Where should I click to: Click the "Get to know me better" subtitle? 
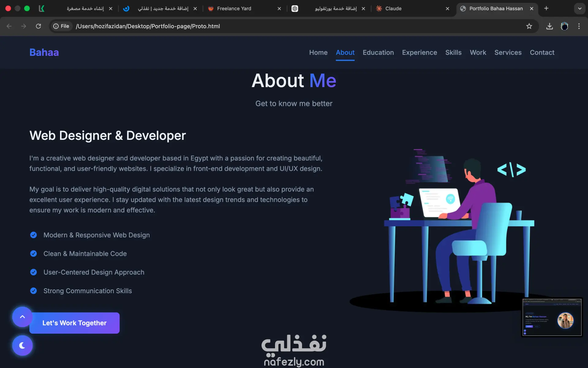click(x=294, y=104)
